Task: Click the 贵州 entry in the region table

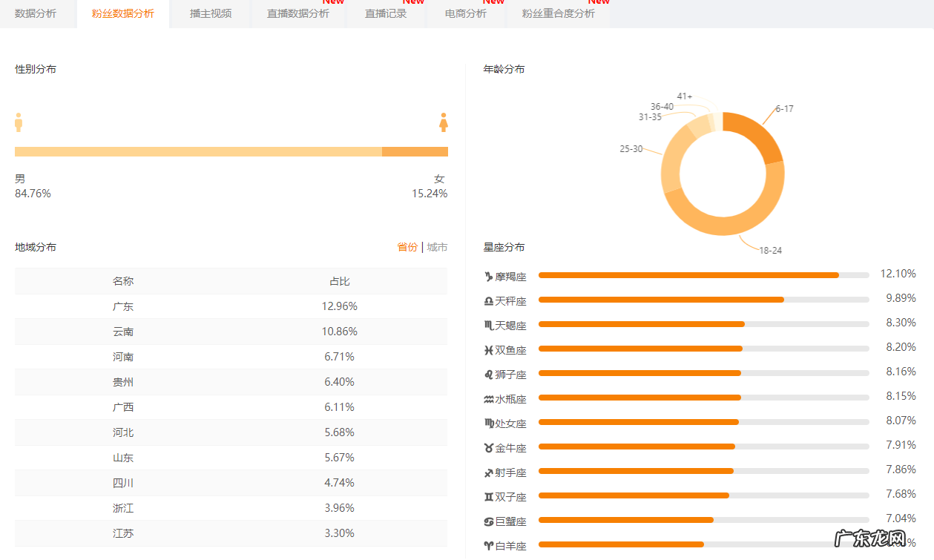Action: [x=123, y=381]
